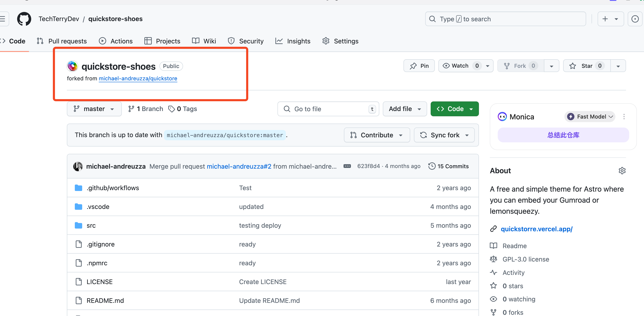View the 15 Commits history
This screenshot has height=316, width=644.
click(x=448, y=166)
